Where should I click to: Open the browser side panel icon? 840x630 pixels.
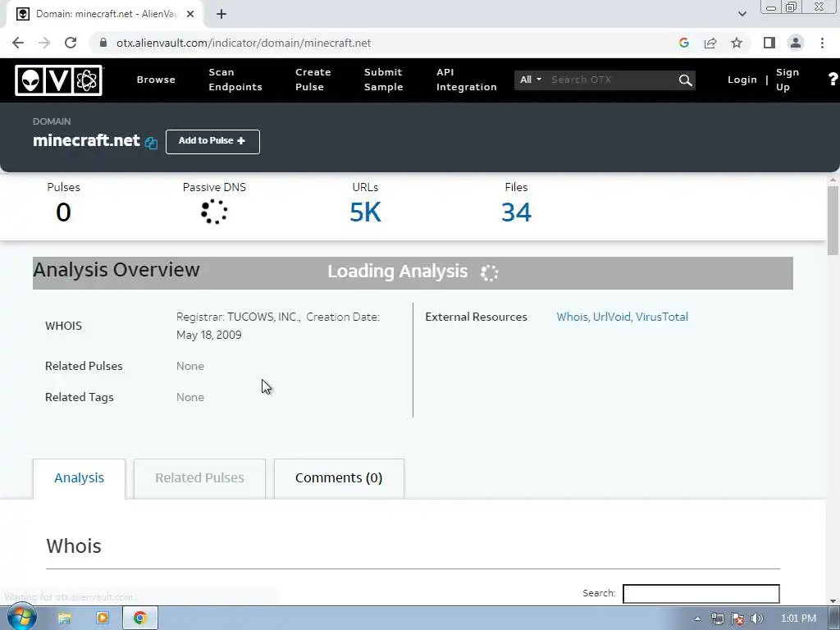tap(769, 43)
